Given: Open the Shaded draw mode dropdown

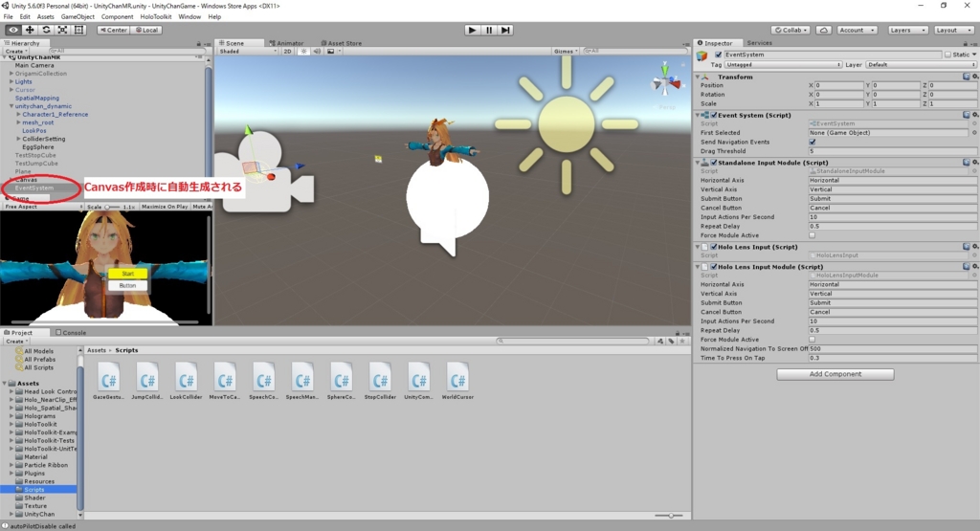Looking at the screenshot, I should tap(248, 52).
